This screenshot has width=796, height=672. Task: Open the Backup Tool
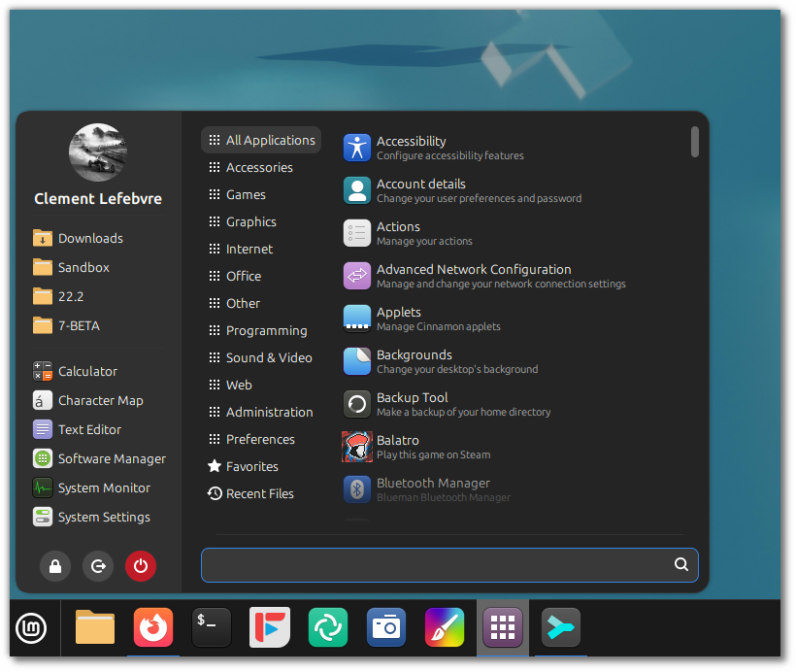412,404
